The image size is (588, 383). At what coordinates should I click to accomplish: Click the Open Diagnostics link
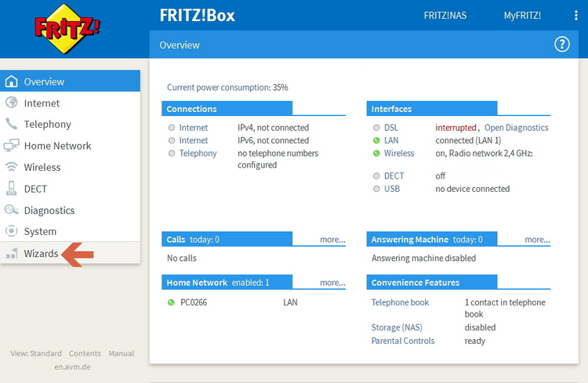click(516, 128)
